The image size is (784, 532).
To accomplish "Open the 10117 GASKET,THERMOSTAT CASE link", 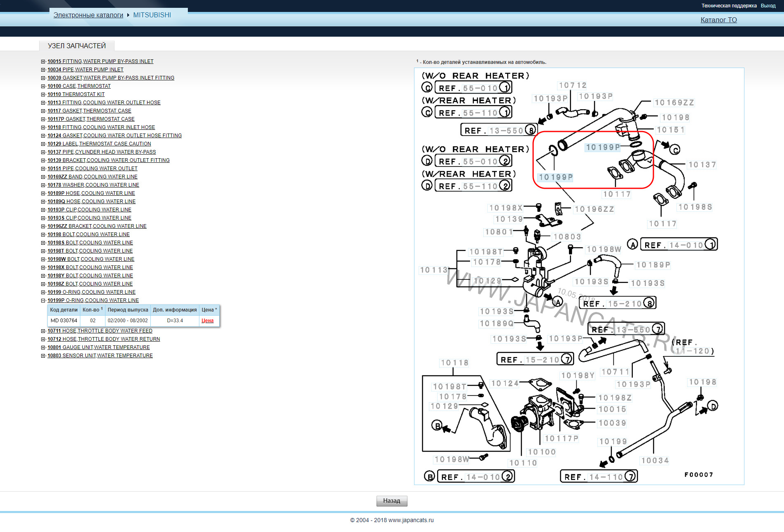I will pyautogui.click(x=89, y=111).
